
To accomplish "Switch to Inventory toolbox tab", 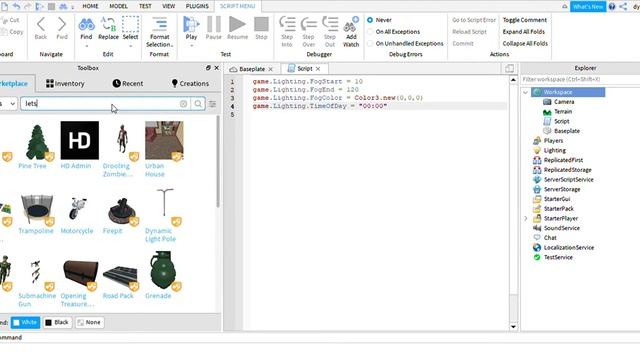I will coord(65,83).
